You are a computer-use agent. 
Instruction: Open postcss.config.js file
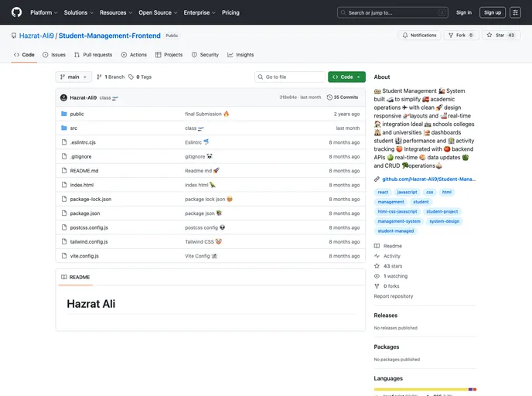click(89, 227)
